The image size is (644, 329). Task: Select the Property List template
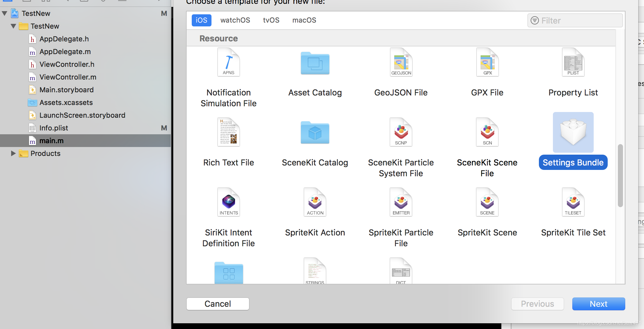[573, 73]
